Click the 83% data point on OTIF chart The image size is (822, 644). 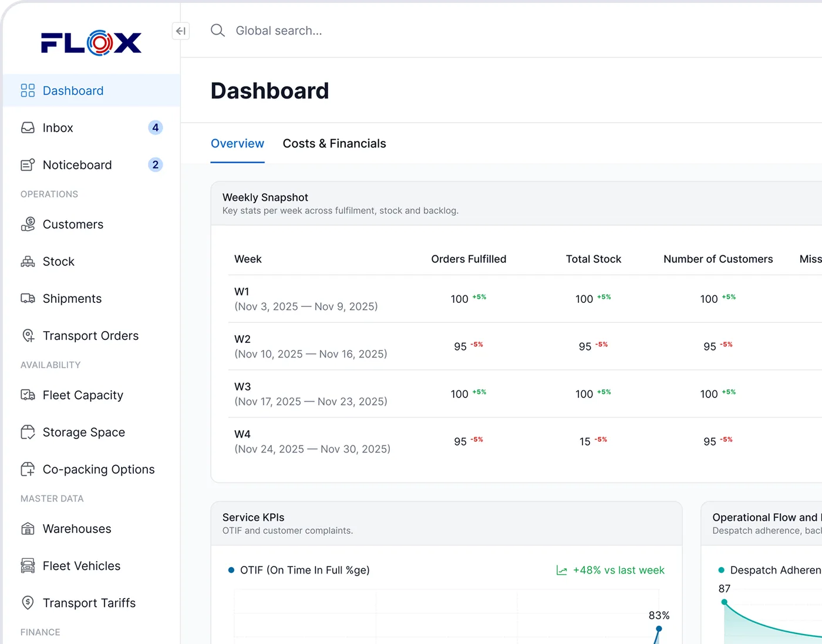pos(659,629)
